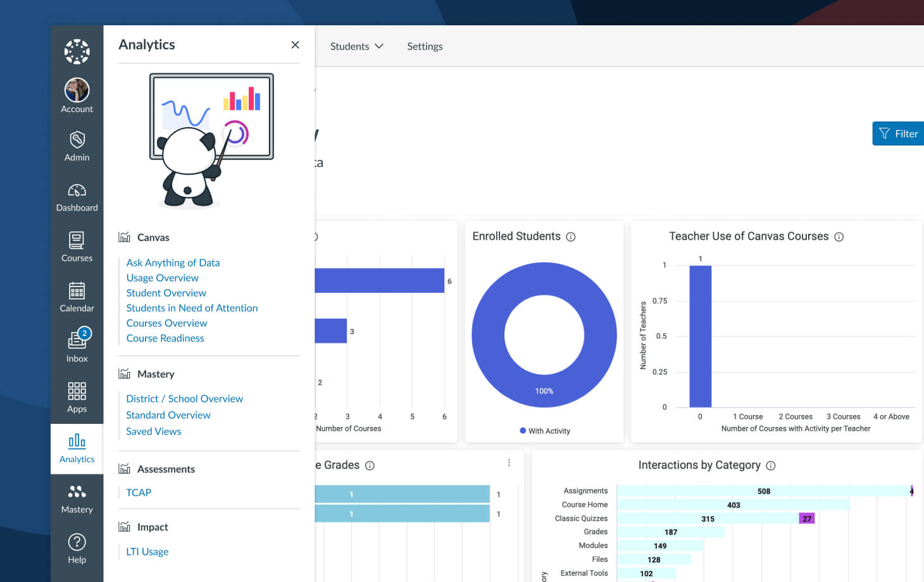Image resolution: width=924 pixels, height=582 pixels.
Task: Close the Analytics panel
Action: [295, 45]
